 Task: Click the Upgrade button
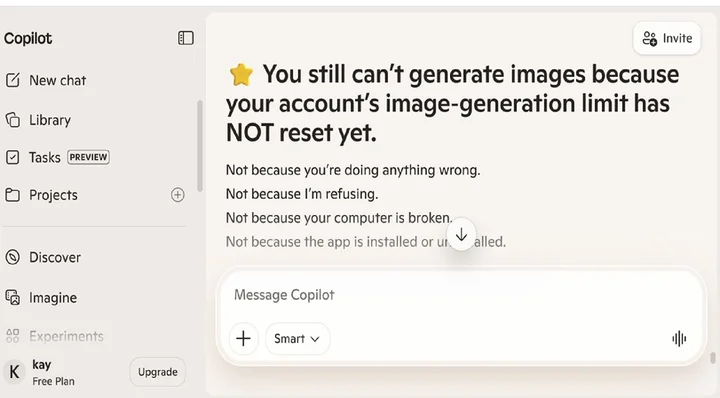pyautogui.click(x=158, y=372)
